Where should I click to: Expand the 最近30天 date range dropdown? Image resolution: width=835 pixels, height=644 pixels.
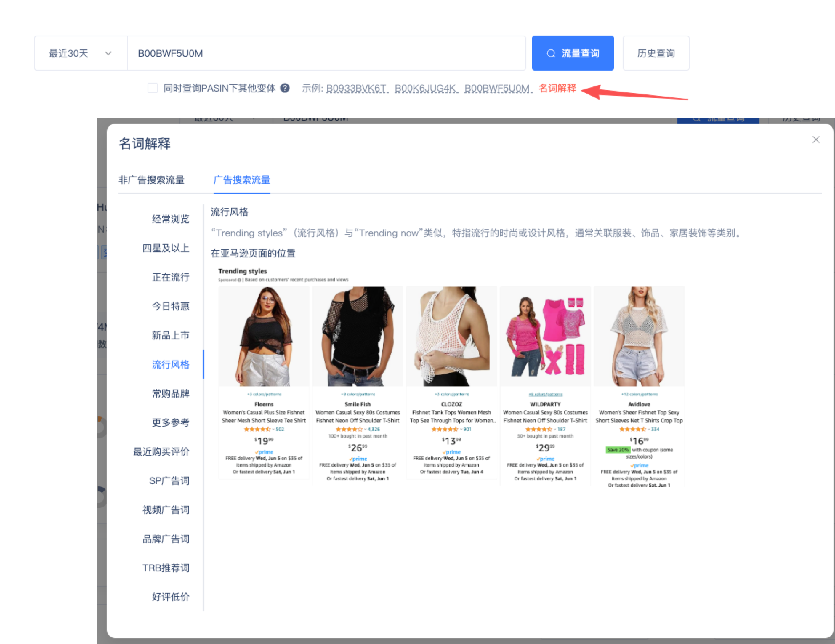tap(81, 53)
